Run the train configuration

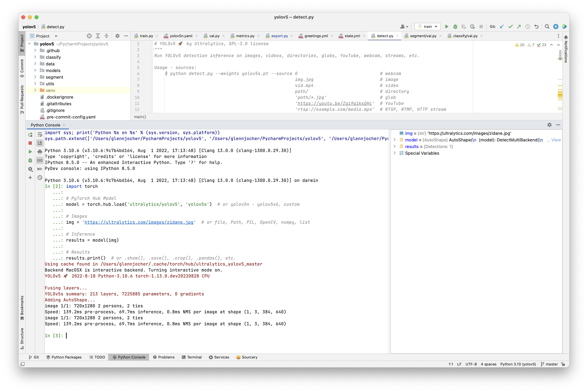tap(447, 27)
